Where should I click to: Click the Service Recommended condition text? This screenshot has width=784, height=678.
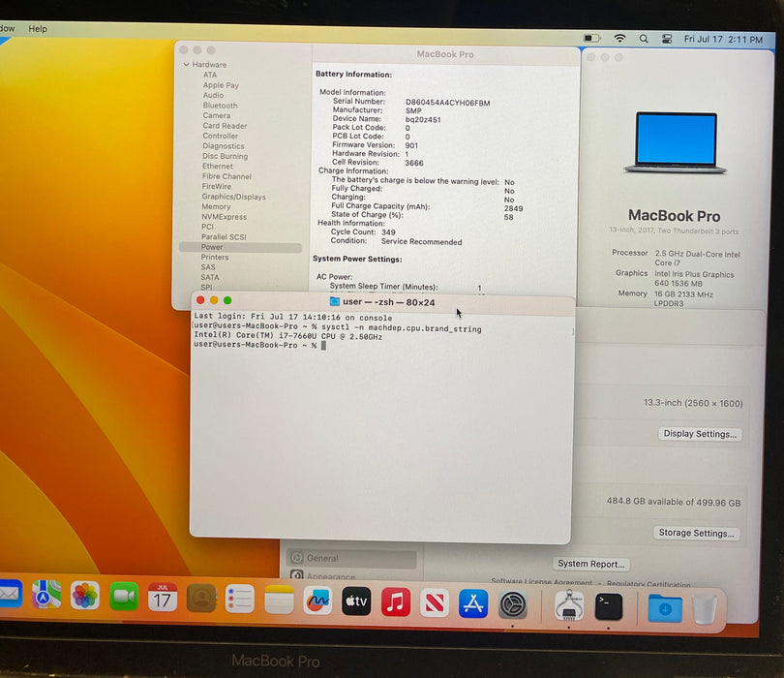[421, 242]
